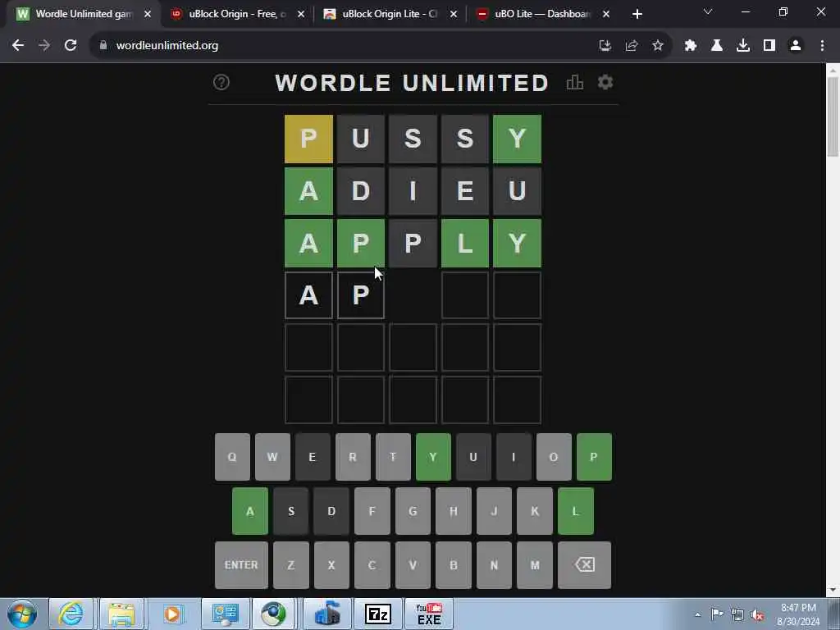Click the M key on the keyboard
The height and width of the screenshot is (630, 840).
tap(535, 564)
